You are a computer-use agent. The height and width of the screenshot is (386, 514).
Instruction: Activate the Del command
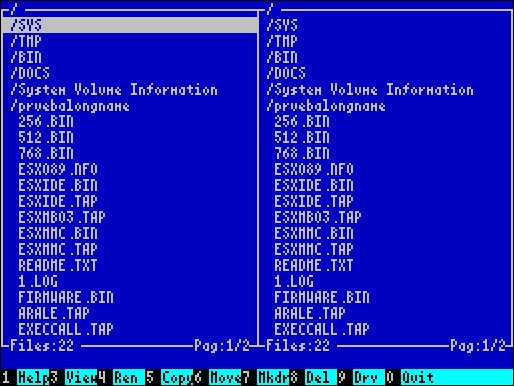(321, 377)
